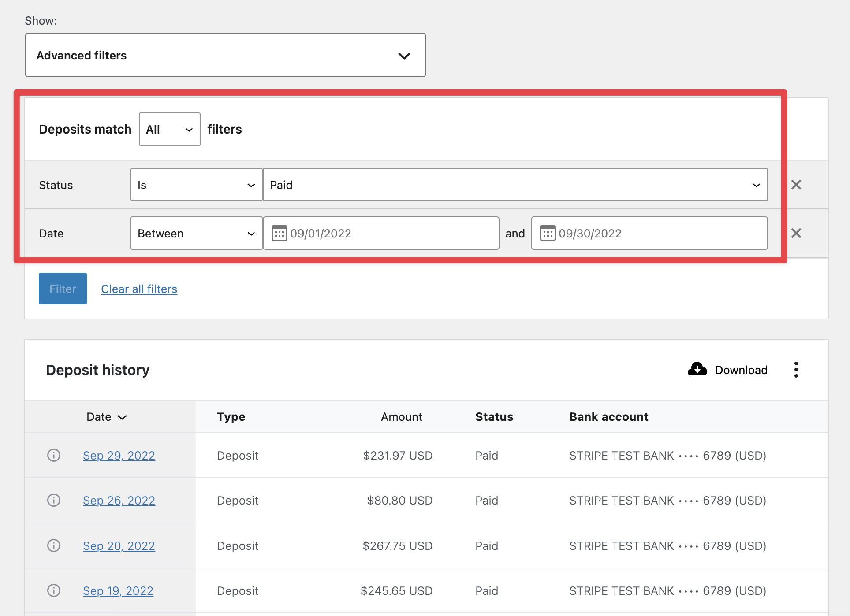
Task: Open the Status Is condition dropdown
Action: tap(196, 185)
